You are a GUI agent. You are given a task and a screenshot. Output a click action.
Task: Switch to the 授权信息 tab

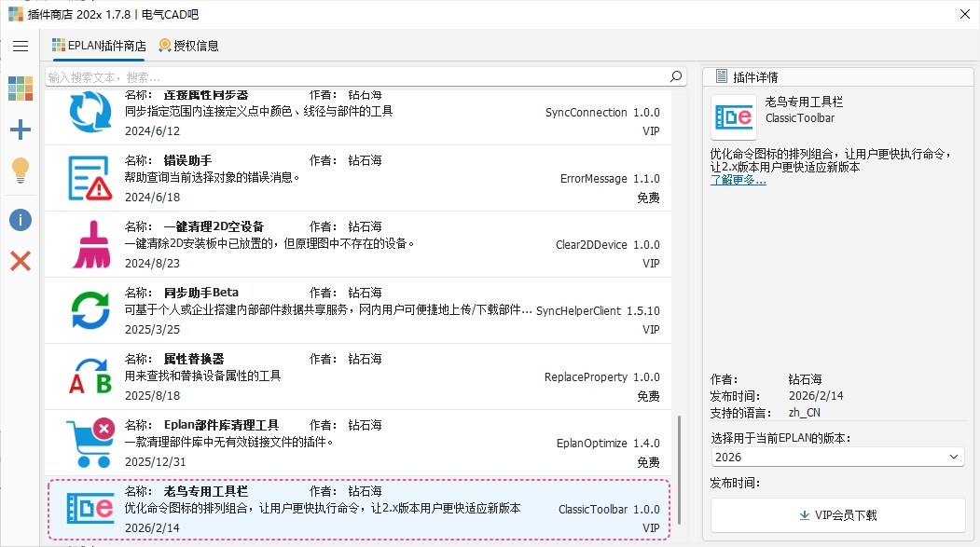tap(188, 46)
